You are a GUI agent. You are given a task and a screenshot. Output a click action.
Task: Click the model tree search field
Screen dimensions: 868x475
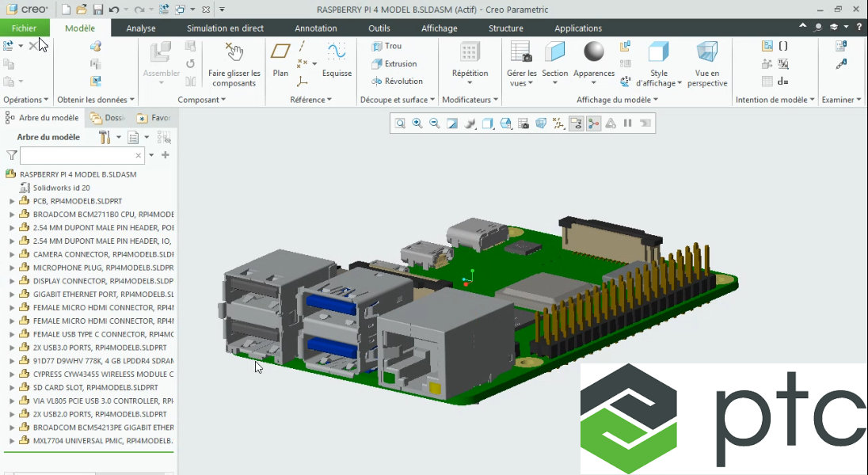click(82, 156)
